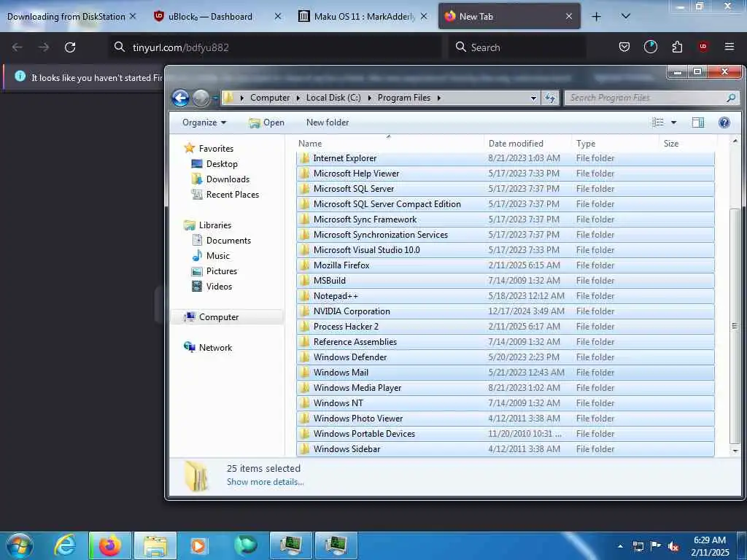Click the Explorer Forward navigation arrow
Viewport: 747px width, 560px height.
tap(201, 98)
